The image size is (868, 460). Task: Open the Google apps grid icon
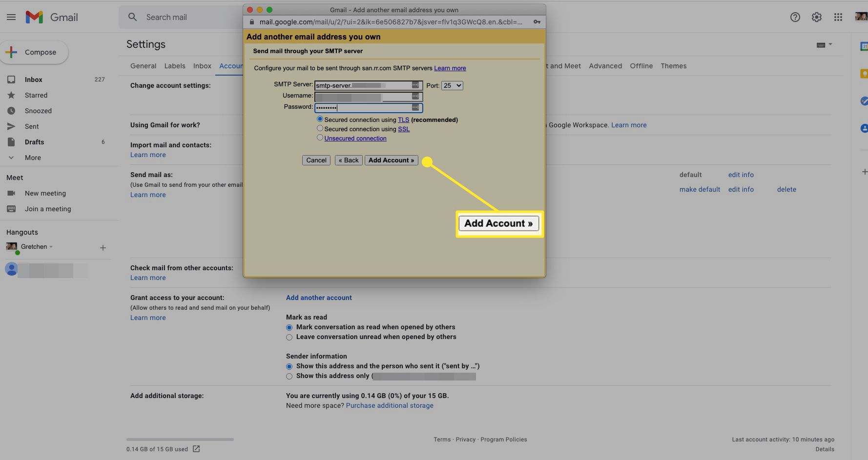[838, 17]
